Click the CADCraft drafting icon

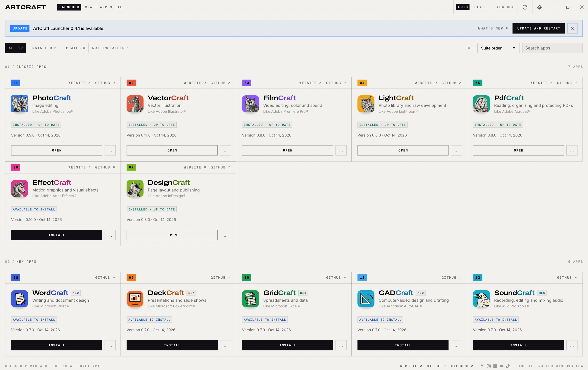point(366,299)
